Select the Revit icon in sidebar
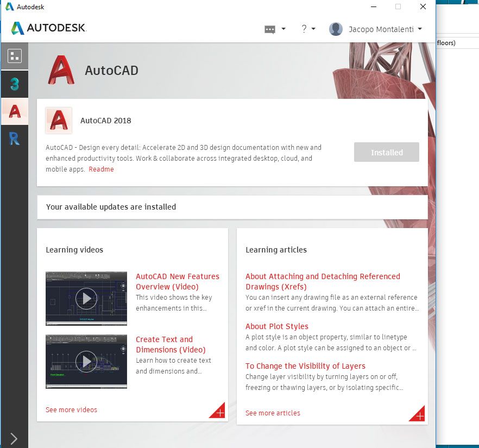This screenshot has width=479, height=448. (x=14, y=139)
